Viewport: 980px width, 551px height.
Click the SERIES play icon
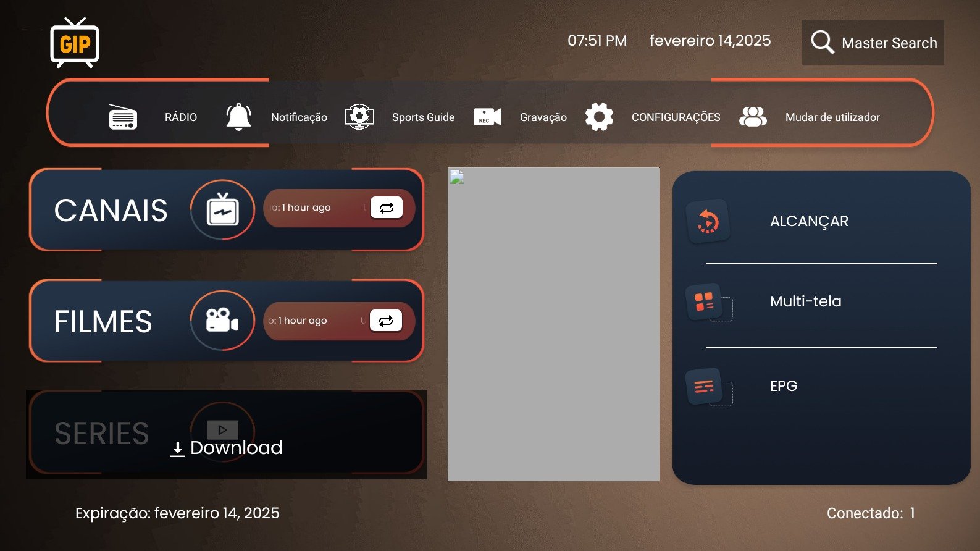(x=222, y=430)
